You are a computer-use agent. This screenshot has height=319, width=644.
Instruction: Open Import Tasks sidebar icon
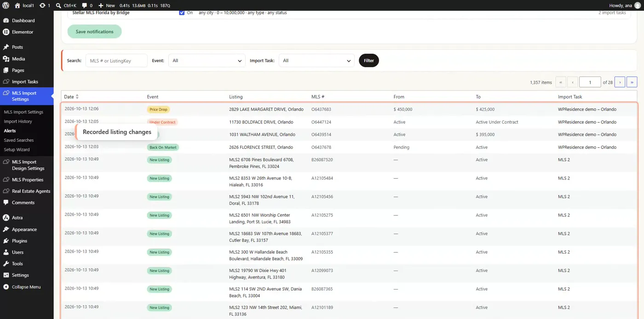pos(6,81)
